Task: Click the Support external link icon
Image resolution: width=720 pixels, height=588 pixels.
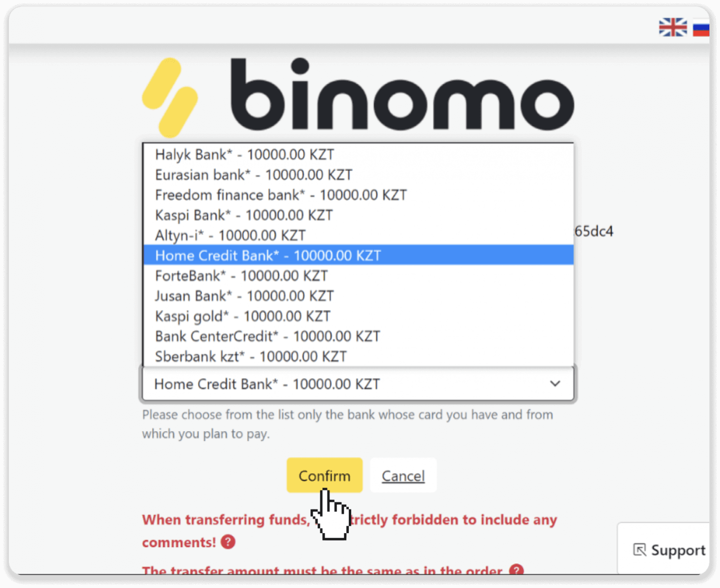Action: tap(640, 550)
